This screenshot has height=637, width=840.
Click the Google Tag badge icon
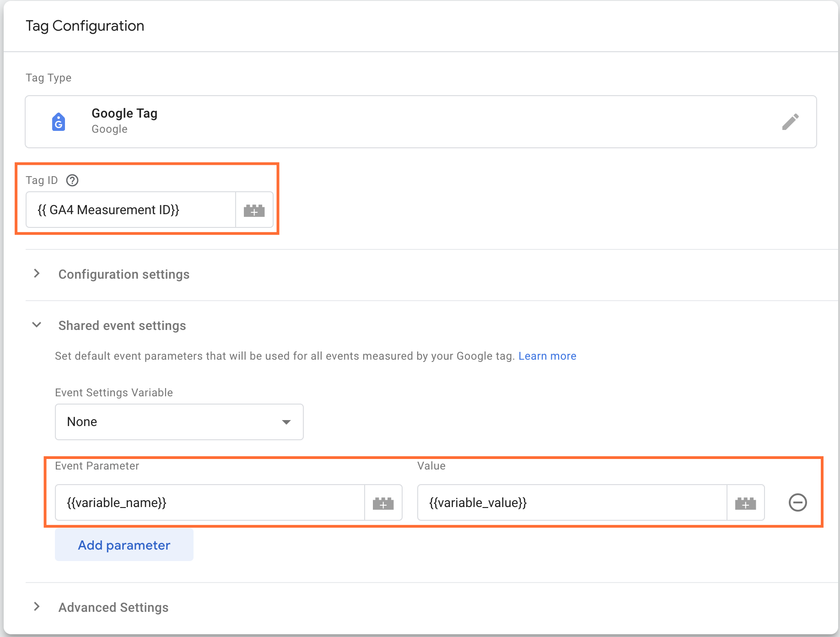(x=59, y=121)
